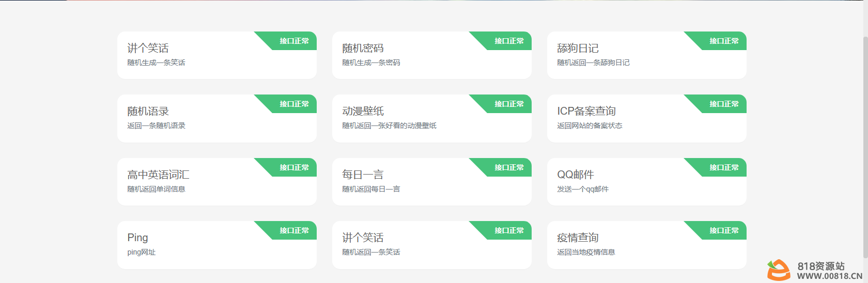This screenshot has height=283, width=868.
Task: Click the page's vertical scrollbar thumb
Action: coord(865,147)
